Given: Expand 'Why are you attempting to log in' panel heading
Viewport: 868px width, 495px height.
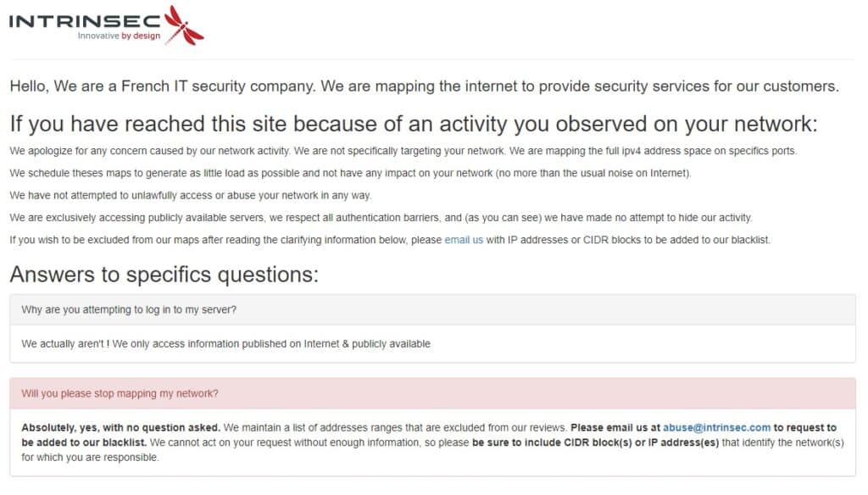Looking at the screenshot, I should pos(433,309).
